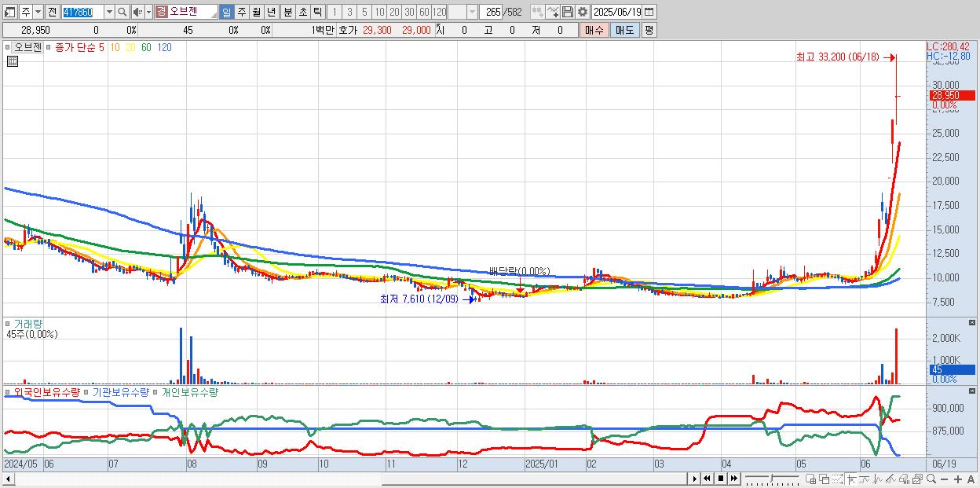Click the zigzag line chart icon at bottom
Image resolution: width=980 pixels, height=488 pixels.
pyautogui.click(x=878, y=479)
